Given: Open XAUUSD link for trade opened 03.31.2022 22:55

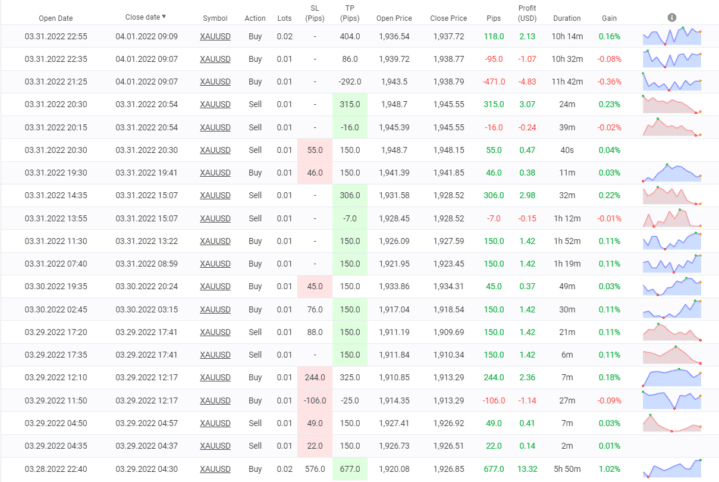Looking at the screenshot, I should [x=213, y=36].
